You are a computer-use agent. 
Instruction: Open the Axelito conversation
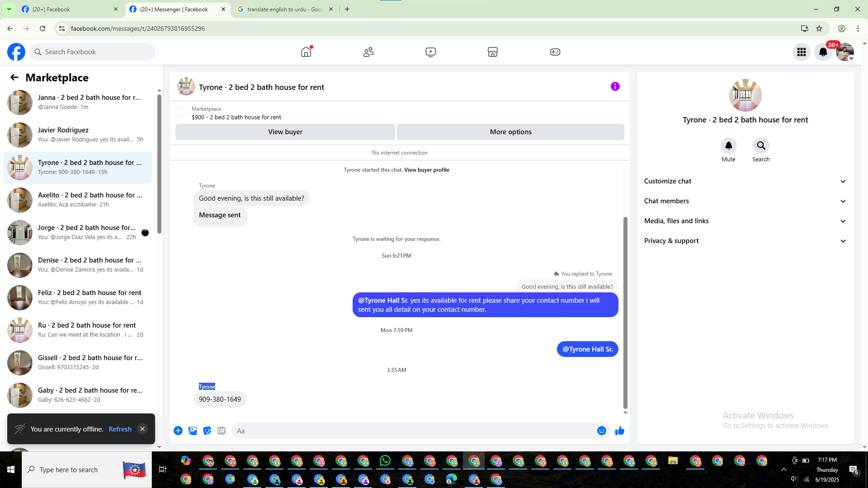[x=78, y=200]
